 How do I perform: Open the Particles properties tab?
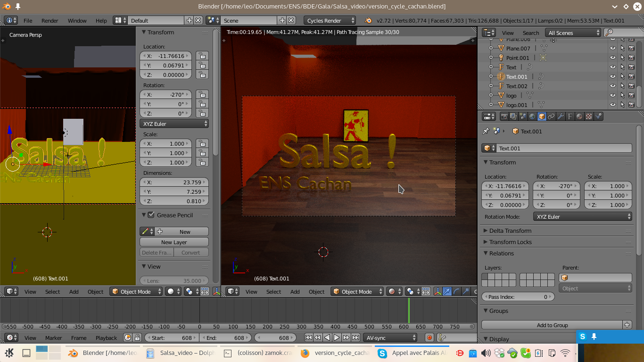click(598, 116)
